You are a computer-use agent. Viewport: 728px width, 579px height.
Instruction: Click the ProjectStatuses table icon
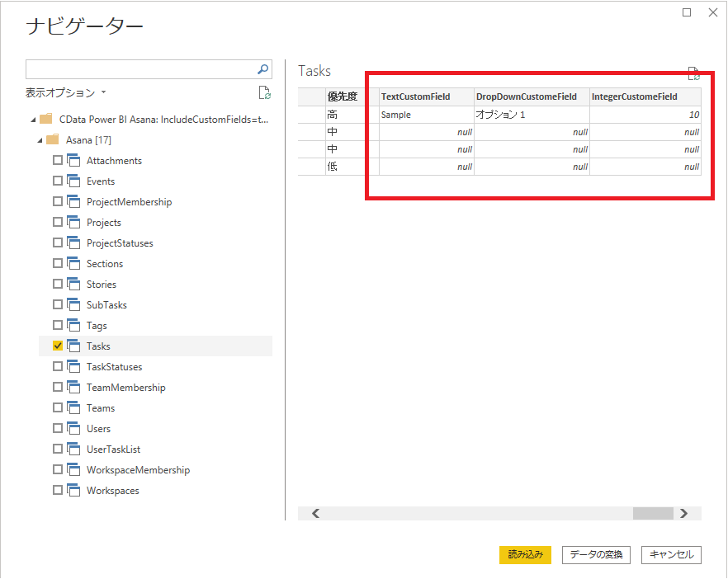[x=73, y=242]
